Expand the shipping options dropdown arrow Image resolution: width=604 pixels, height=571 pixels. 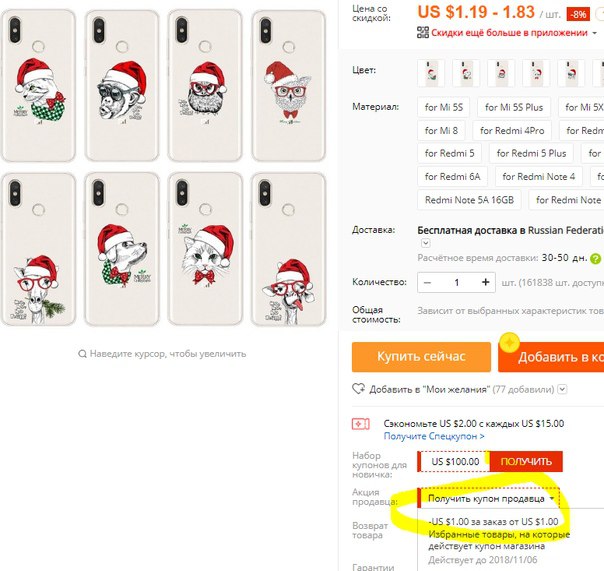(x=425, y=243)
